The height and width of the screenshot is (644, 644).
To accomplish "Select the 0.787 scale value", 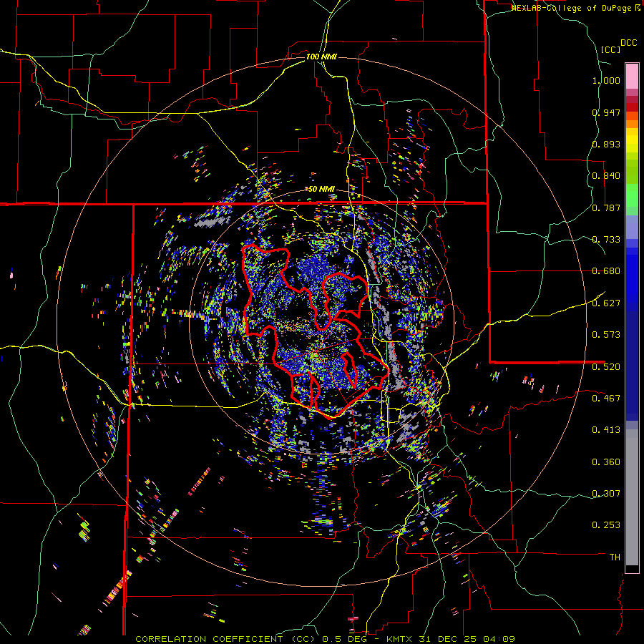I will click(606, 208).
